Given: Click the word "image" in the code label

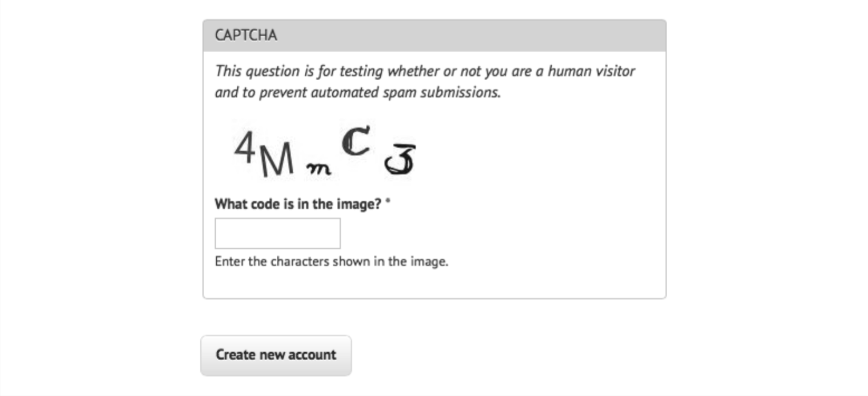Looking at the screenshot, I should coord(362,204).
